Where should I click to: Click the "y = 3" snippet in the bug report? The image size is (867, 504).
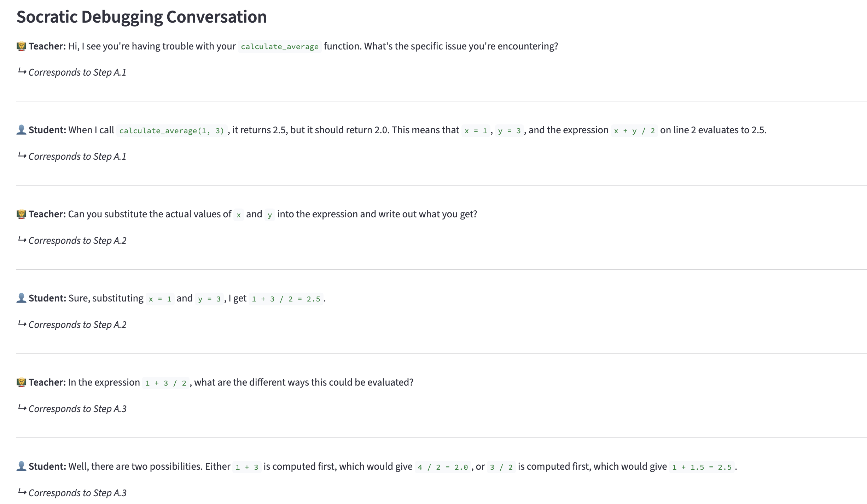tap(509, 131)
